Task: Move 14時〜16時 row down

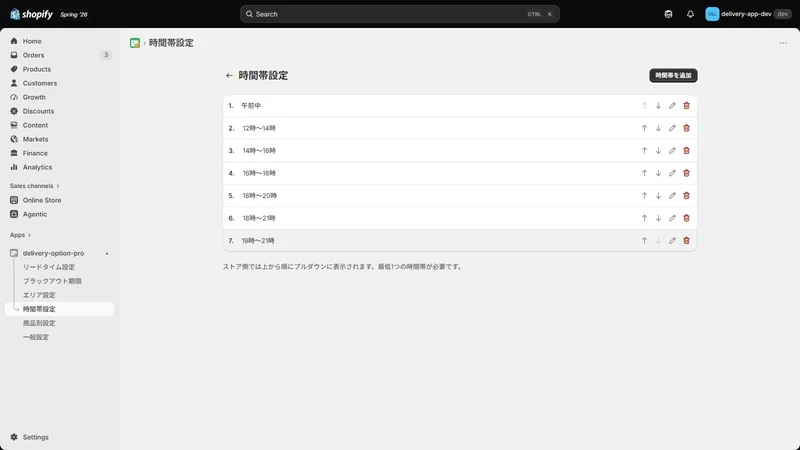Action: [x=658, y=151]
